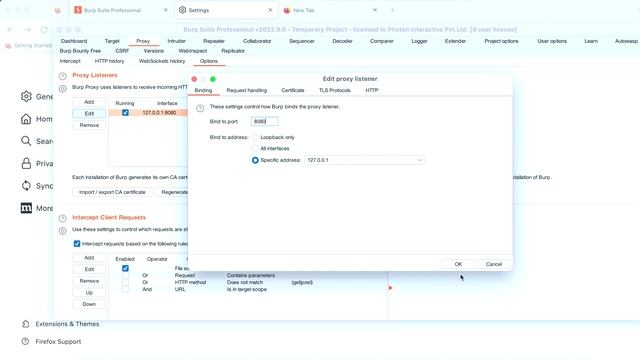Viewport: 640px width, 360px height.
Task: Toggle Intercept requests based on following rules checkbox
Action: click(77, 244)
